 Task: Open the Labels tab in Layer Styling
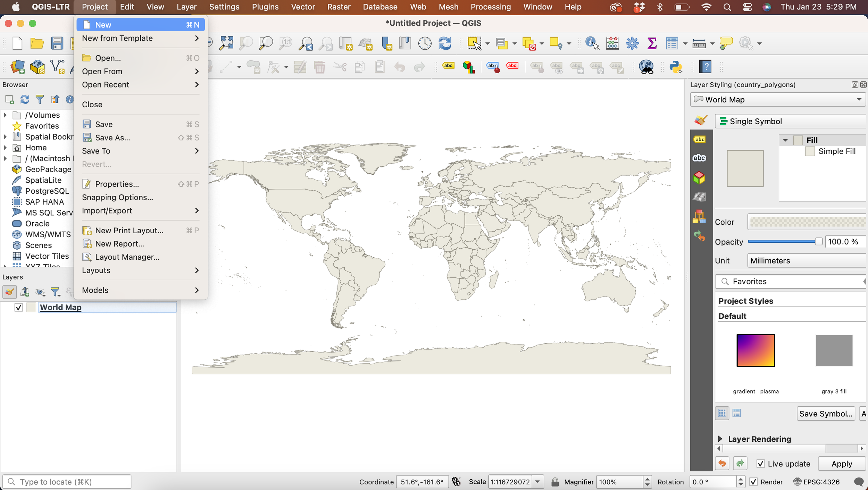(699, 140)
